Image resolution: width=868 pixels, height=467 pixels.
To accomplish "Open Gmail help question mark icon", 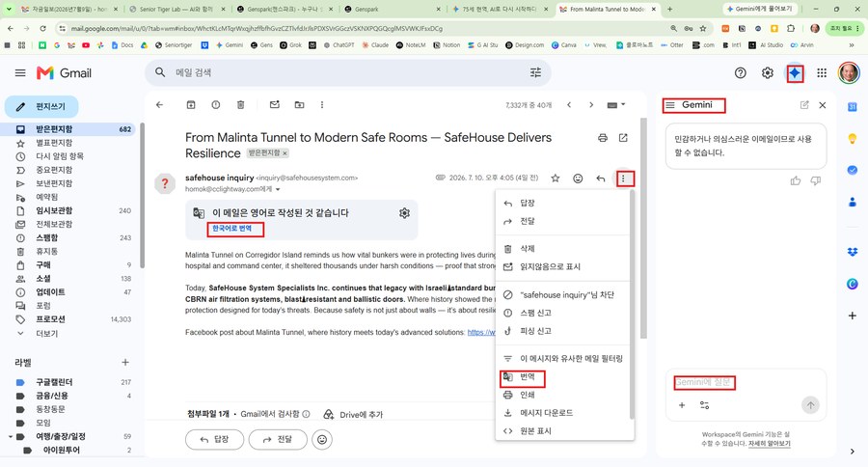I will [x=740, y=72].
